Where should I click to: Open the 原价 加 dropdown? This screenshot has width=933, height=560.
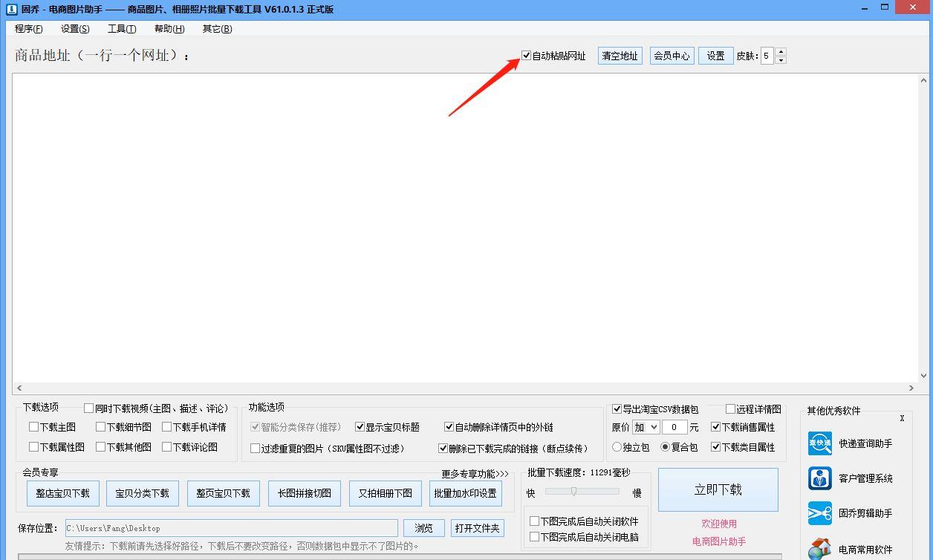pos(645,426)
